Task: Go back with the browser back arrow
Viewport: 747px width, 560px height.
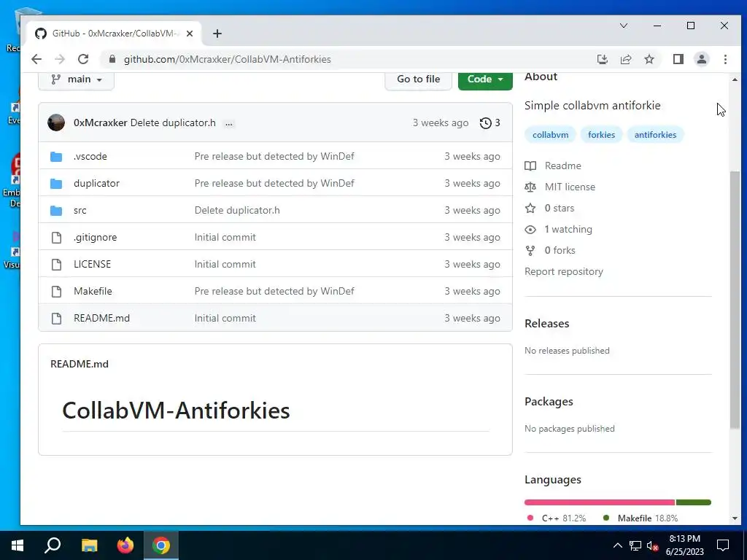Action: (x=36, y=59)
